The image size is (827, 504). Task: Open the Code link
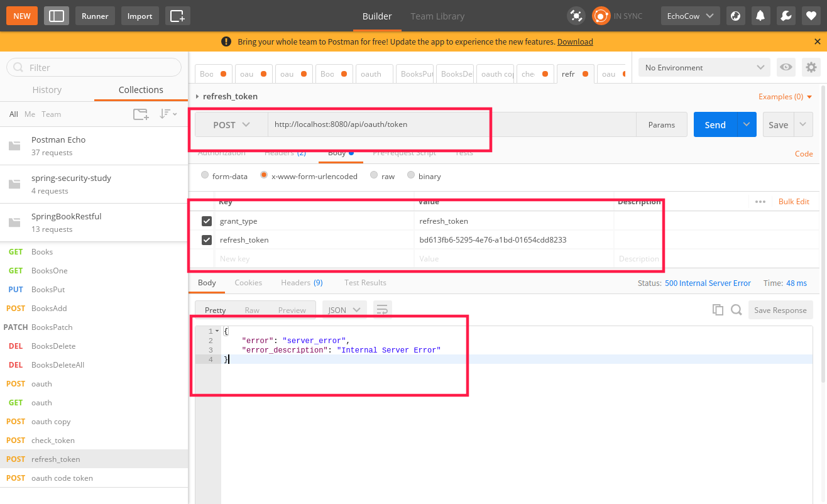coord(804,153)
